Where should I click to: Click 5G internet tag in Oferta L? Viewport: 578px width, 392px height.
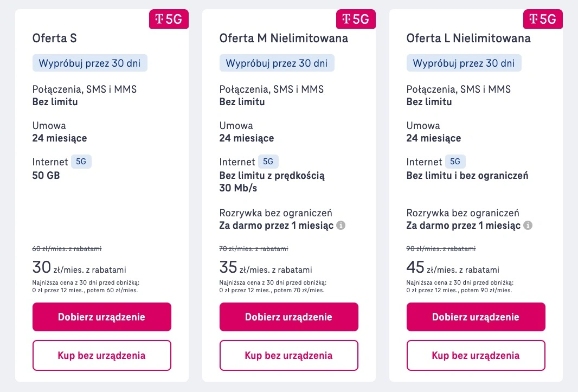click(455, 162)
